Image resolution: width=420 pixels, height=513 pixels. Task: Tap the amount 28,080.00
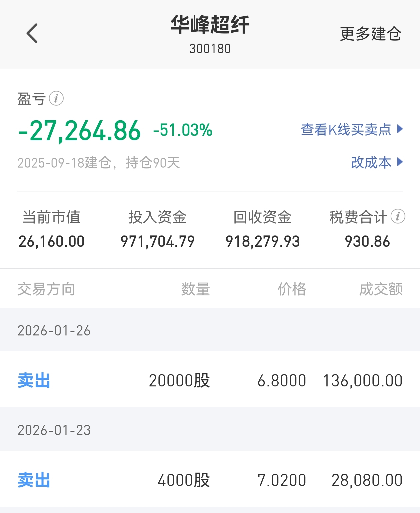coord(367,480)
